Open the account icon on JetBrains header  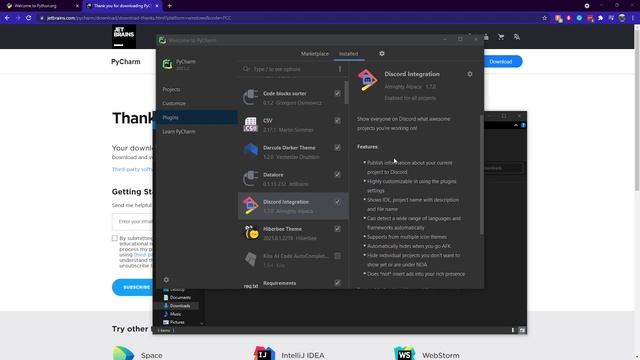pyautogui.click(x=486, y=37)
